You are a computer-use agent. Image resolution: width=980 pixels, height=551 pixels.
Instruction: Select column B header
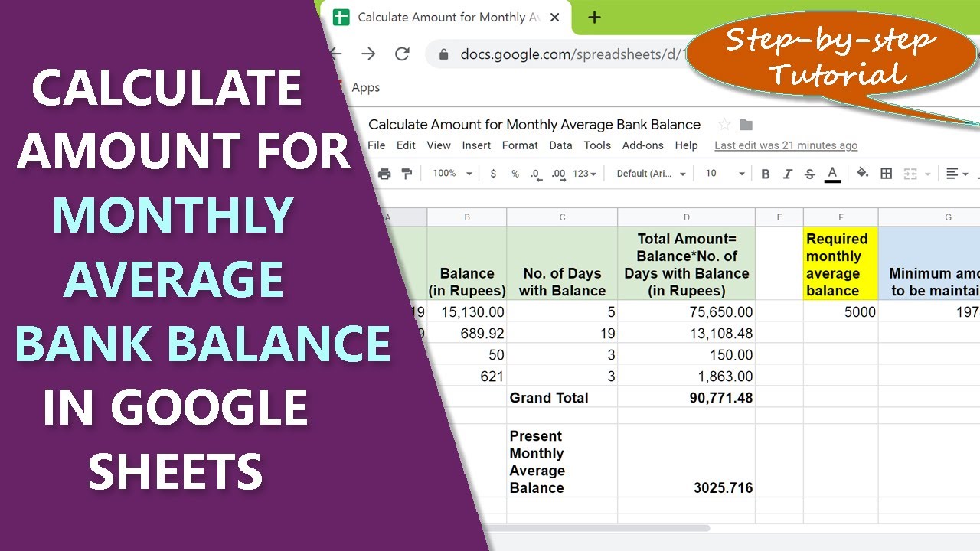(467, 217)
